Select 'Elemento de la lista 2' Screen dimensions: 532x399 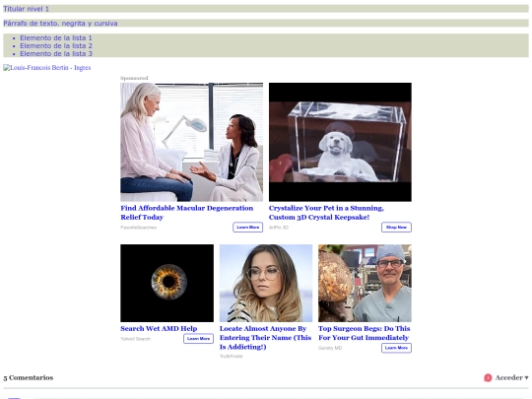click(x=56, y=45)
